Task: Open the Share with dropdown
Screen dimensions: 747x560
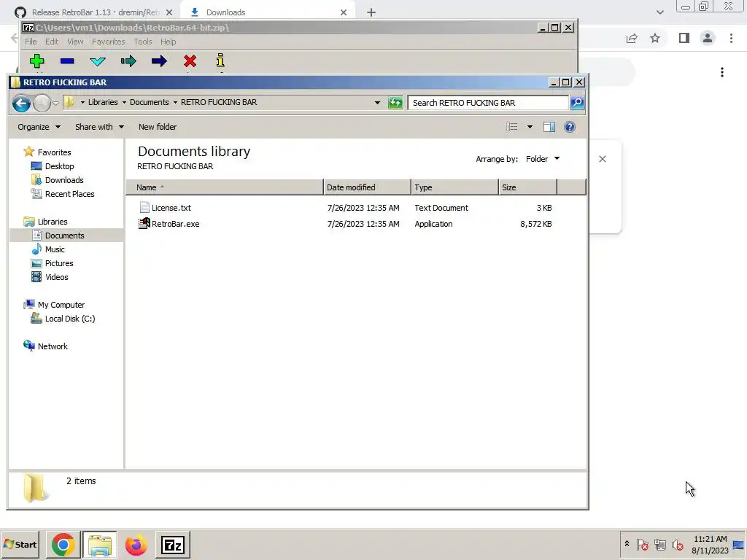Action: pyautogui.click(x=99, y=127)
